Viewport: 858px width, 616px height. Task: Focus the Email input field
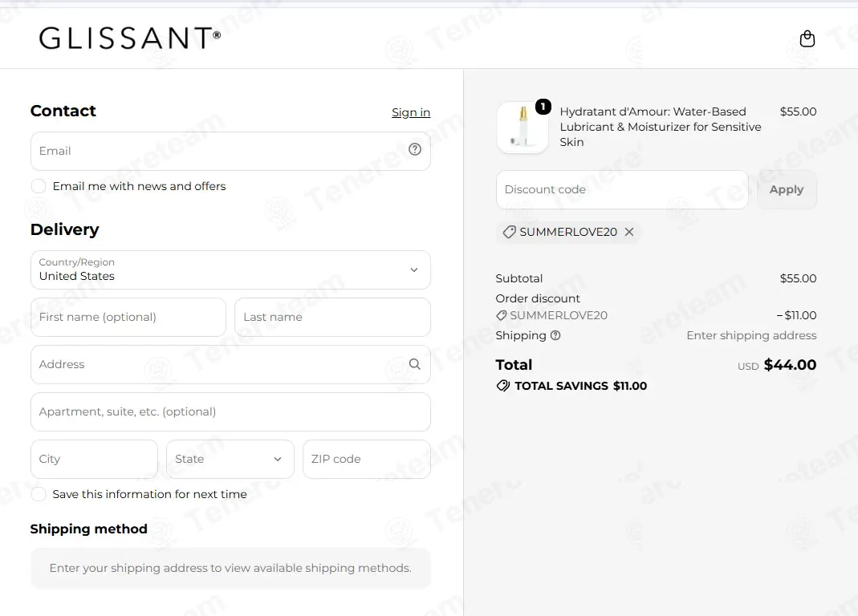tap(230, 151)
